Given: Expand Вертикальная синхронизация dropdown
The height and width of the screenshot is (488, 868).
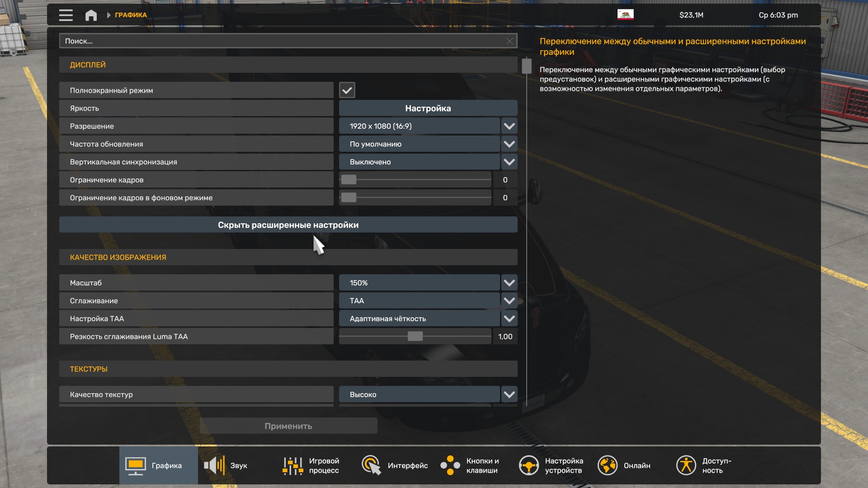Looking at the screenshot, I should (509, 162).
